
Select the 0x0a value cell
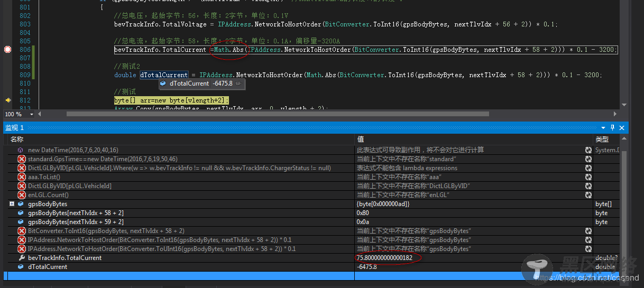363,222
